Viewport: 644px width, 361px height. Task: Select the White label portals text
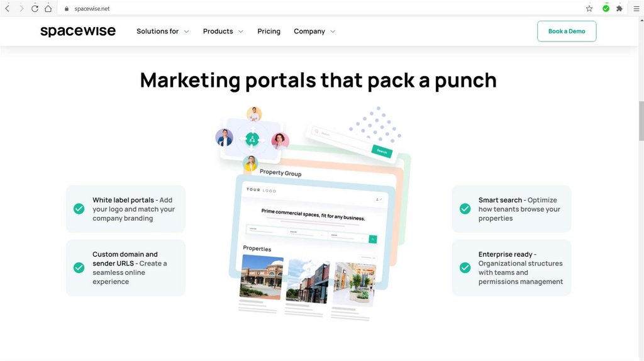pos(133,209)
